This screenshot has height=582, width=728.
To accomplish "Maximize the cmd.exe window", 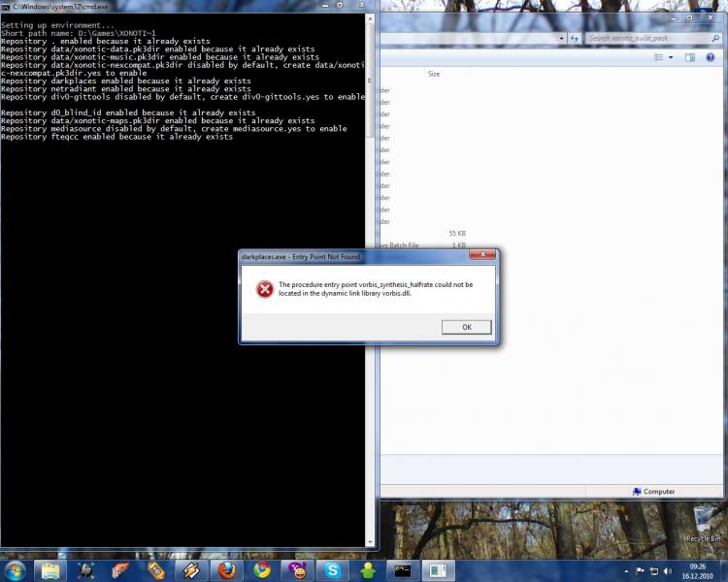I will (340, 5).
